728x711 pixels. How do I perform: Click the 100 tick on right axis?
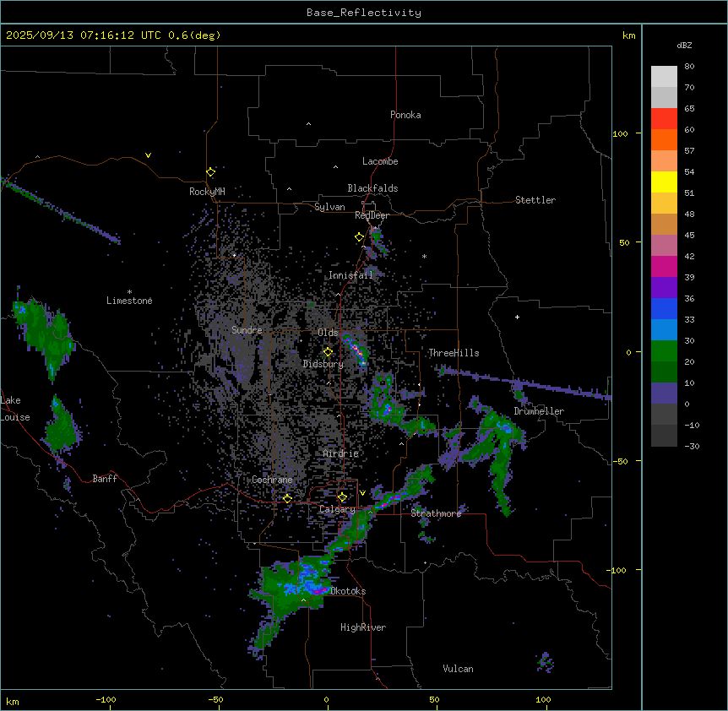[x=620, y=133]
